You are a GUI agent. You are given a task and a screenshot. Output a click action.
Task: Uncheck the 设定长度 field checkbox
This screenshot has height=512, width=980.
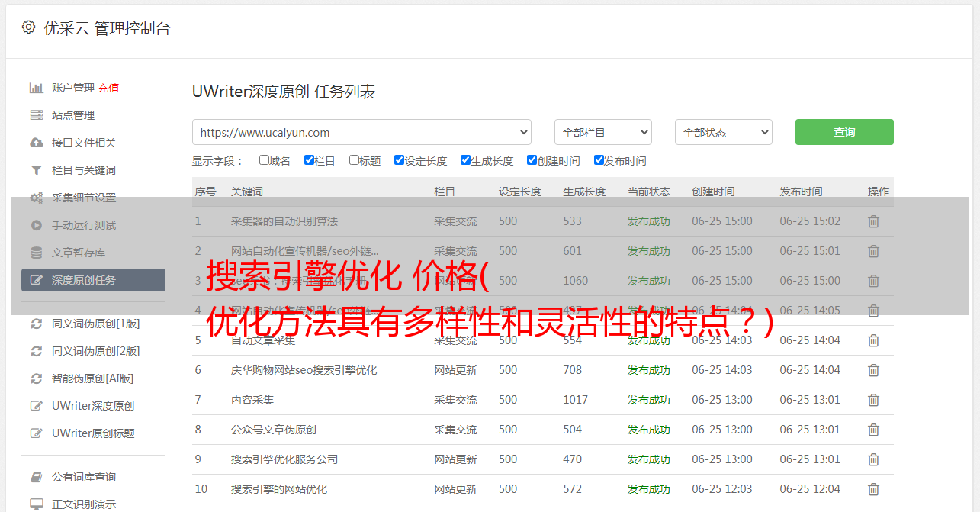click(x=399, y=160)
